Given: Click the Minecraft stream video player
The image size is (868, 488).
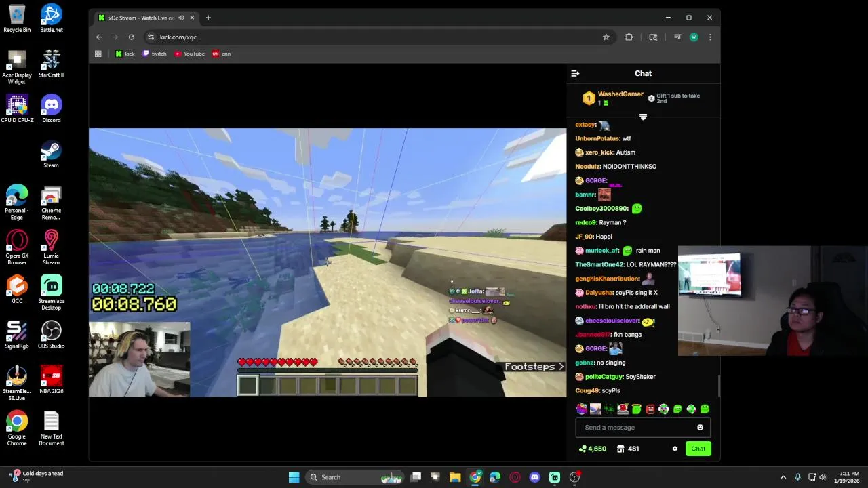Looking at the screenshot, I should point(328,262).
